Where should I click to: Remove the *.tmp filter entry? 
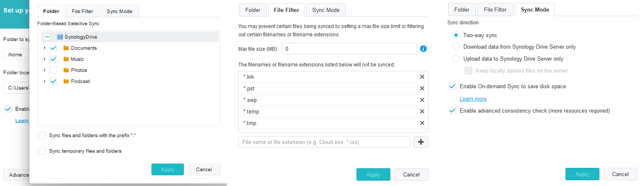click(x=422, y=123)
